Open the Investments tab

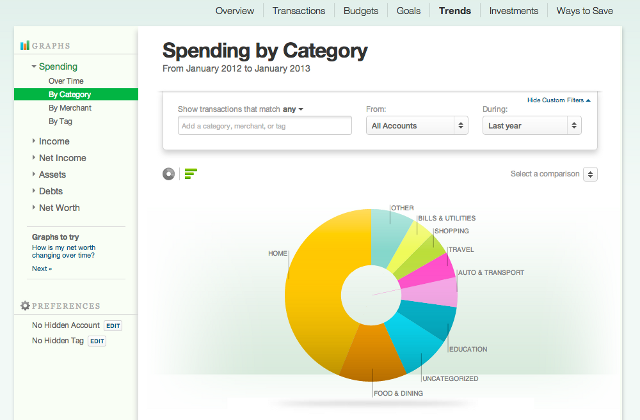[x=513, y=11]
